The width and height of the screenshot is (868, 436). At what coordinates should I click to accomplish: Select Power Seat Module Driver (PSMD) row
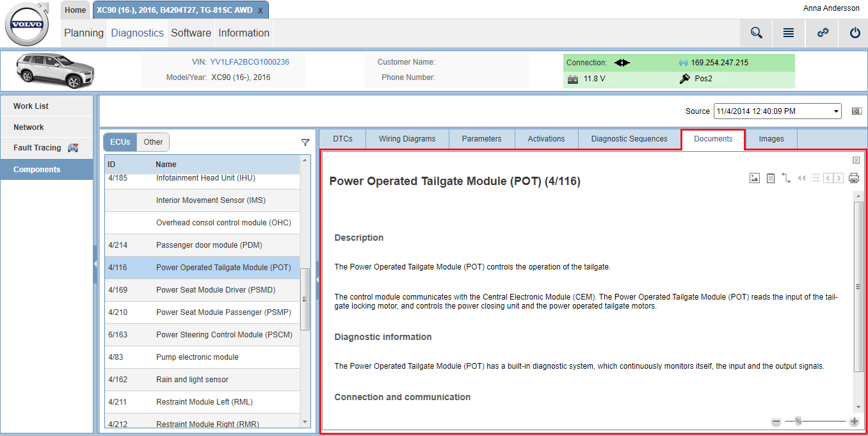(202, 290)
